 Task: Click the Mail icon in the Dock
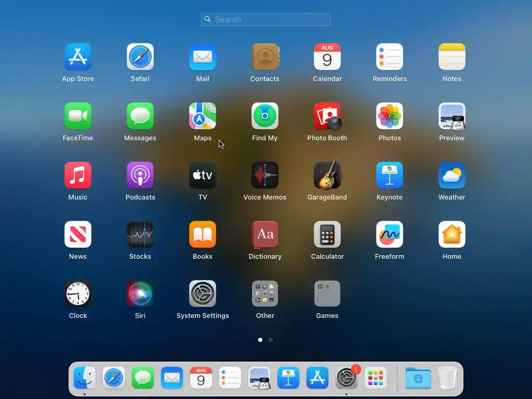click(172, 378)
